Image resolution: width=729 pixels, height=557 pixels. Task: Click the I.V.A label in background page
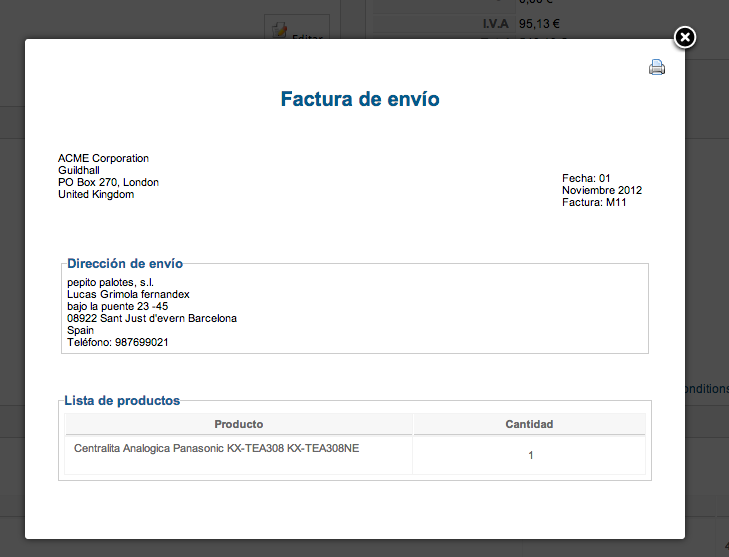pos(496,24)
